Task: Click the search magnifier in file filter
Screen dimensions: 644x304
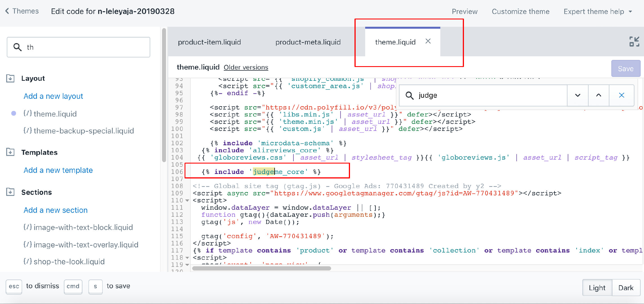Action: [x=17, y=47]
